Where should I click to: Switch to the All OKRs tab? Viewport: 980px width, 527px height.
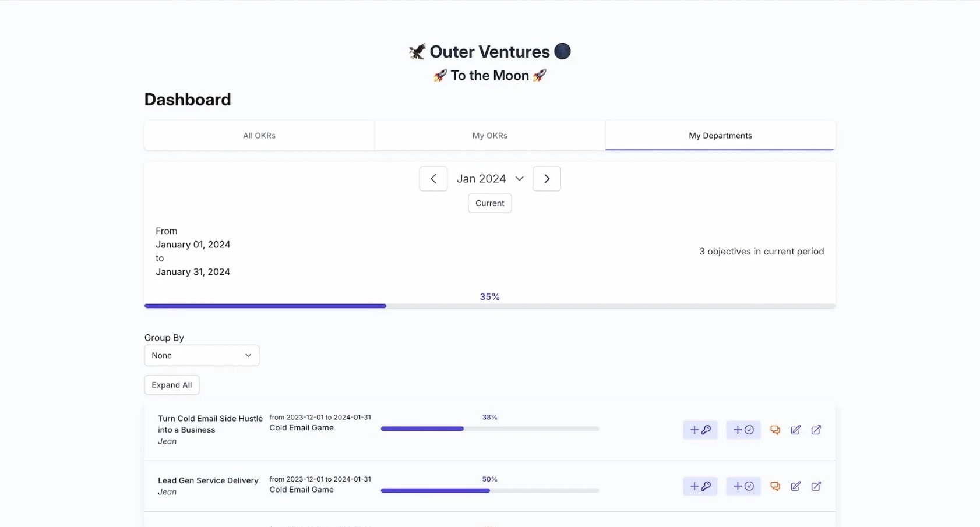pos(259,136)
